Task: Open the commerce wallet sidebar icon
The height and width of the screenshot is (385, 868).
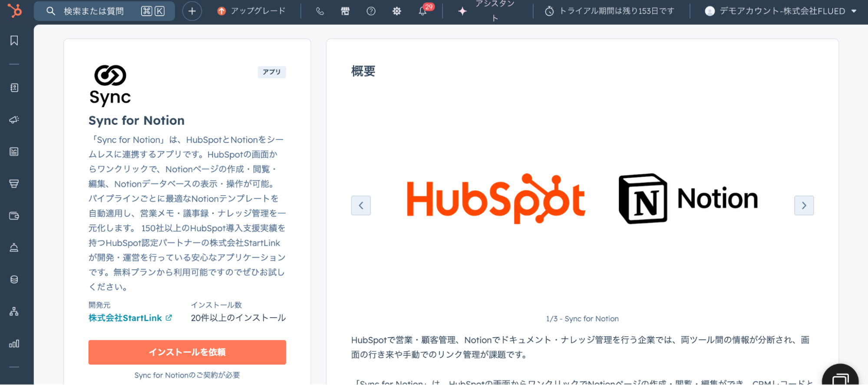Action: pos(14,216)
